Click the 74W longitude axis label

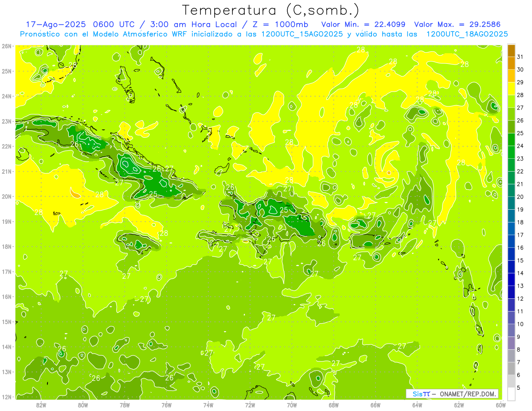[x=208, y=405]
